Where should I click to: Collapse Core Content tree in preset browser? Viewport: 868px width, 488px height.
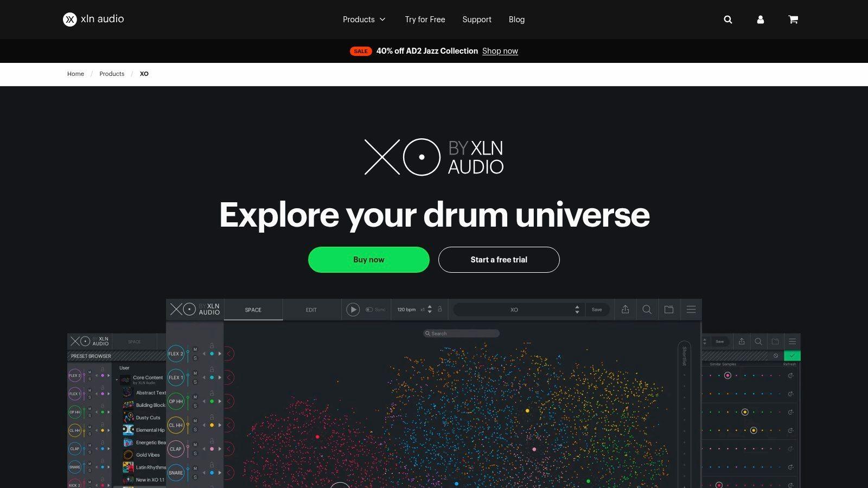pos(117,380)
